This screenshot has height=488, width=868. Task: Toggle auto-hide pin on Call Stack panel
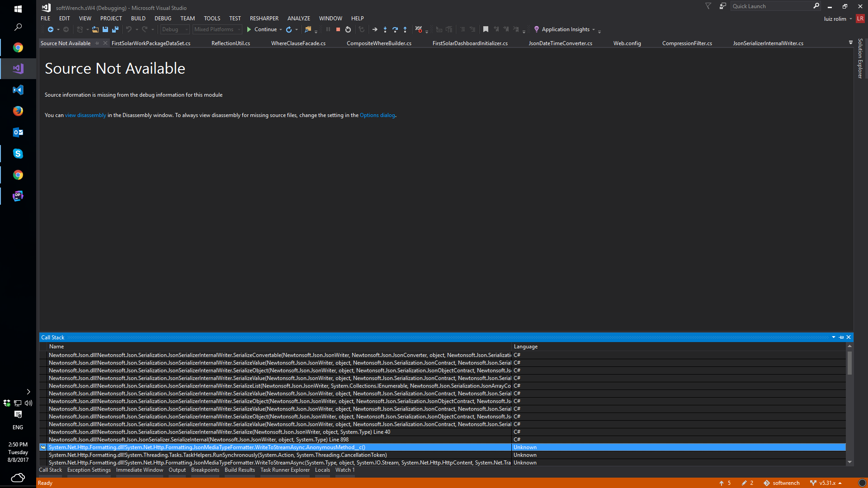click(841, 338)
